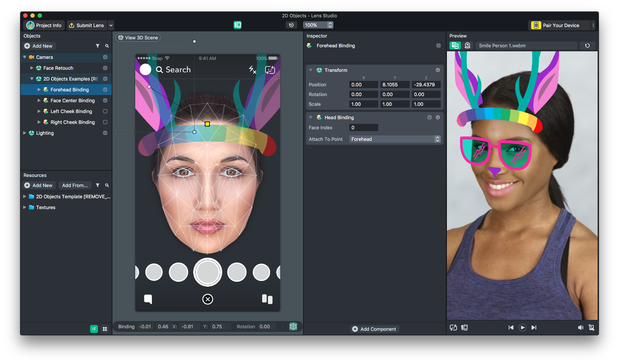Mute preview audio

point(580,328)
